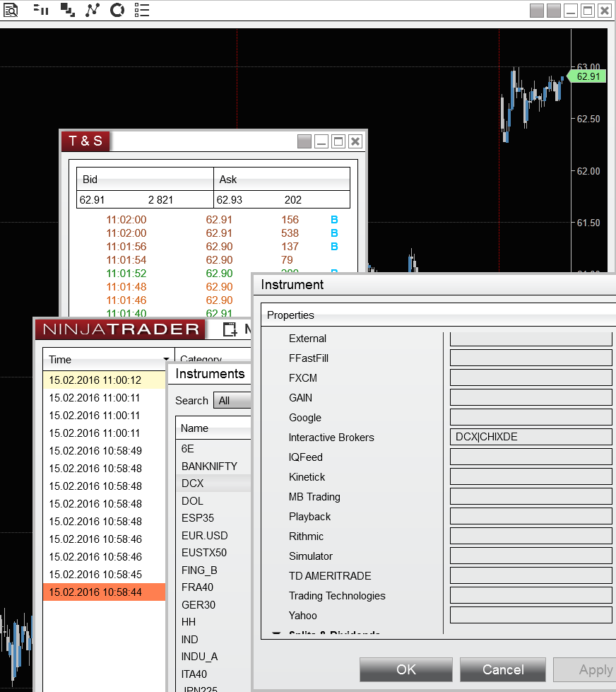This screenshot has height=692, width=616.
Task: Click the gray square button in T&S title bar
Action: click(x=304, y=141)
